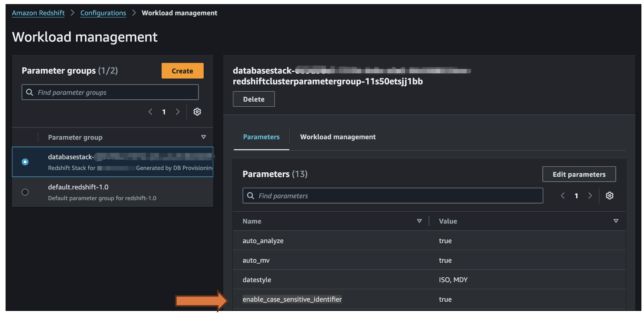Image resolution: width=644 pixels, height=315 pixels.
Task: Sort parameters by Value column arrow
Action: click(615, 221)
